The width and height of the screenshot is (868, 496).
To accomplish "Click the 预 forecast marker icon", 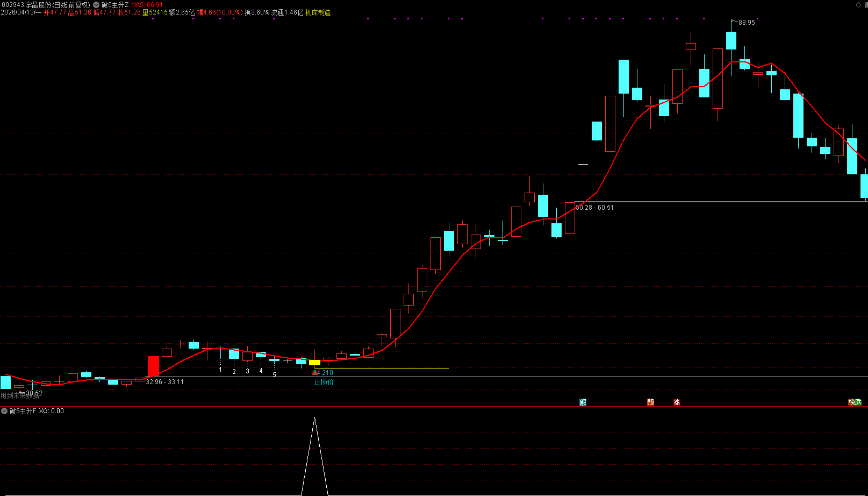I will tap(650, 402).
